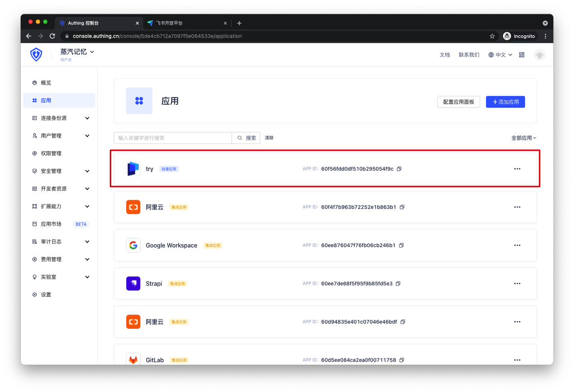The height and width of the screenshot is (392, 574).
Task: Bookmark page with the star icon
Action: (x=492, y=36)
